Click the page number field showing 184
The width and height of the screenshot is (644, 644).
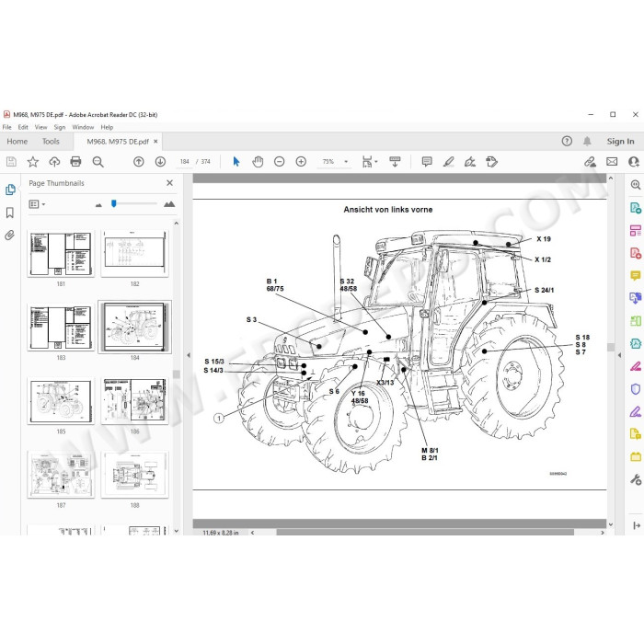pyautogui.click(x=184, y=162)
